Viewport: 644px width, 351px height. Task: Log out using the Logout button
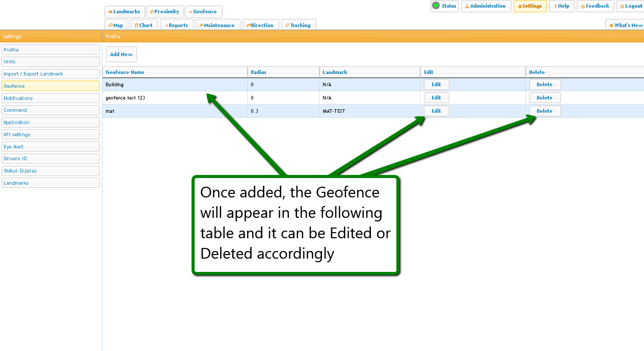(x=631, y=6)
